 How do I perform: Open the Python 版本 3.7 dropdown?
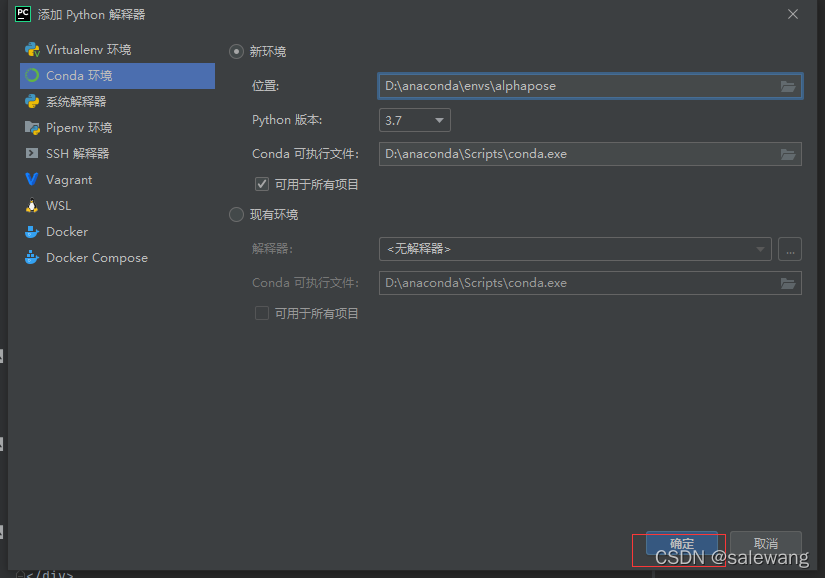[415, 120]
